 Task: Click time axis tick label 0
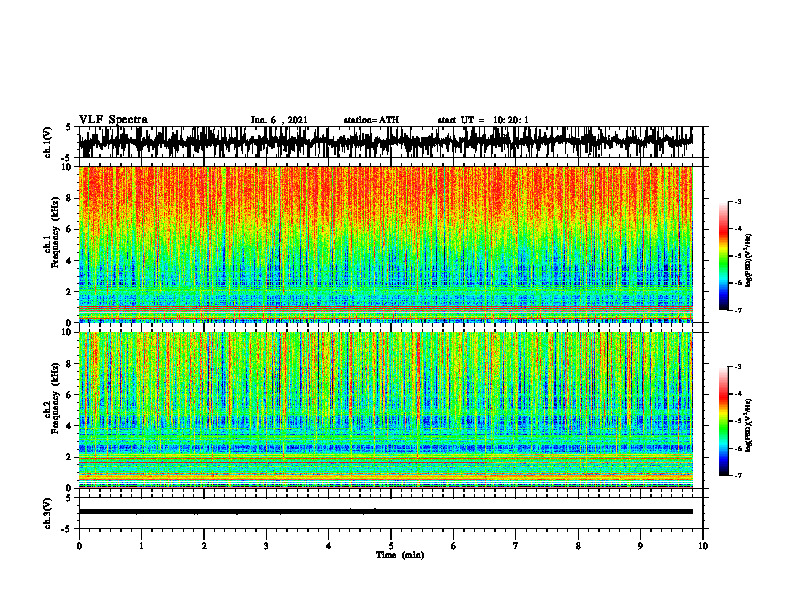click(x=79, y=546)
